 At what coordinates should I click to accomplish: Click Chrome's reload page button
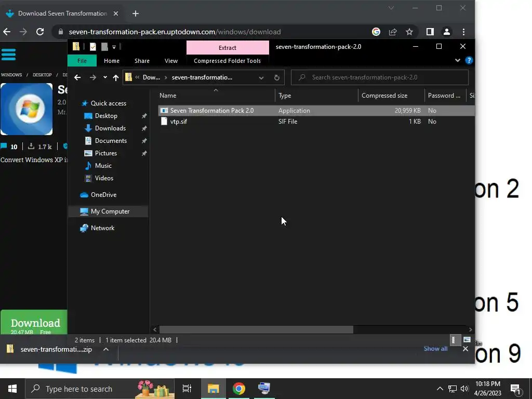[x=40, y=32]
